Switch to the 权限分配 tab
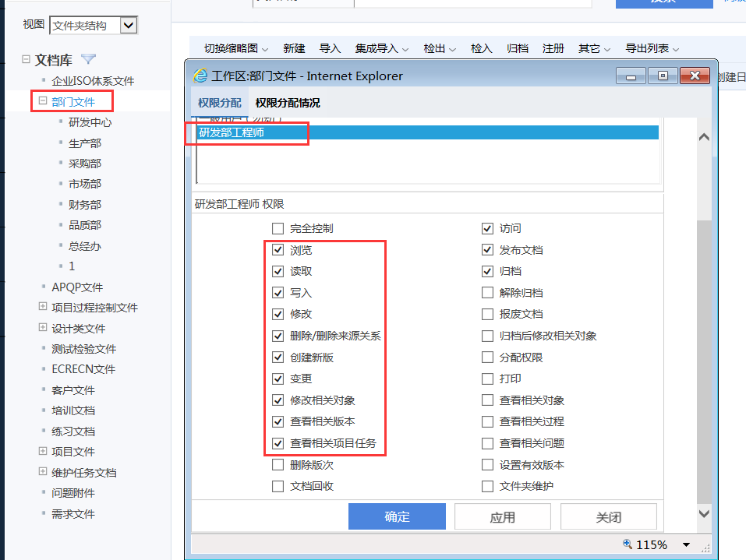The image size is (746, 560). [x=219, y=103]
